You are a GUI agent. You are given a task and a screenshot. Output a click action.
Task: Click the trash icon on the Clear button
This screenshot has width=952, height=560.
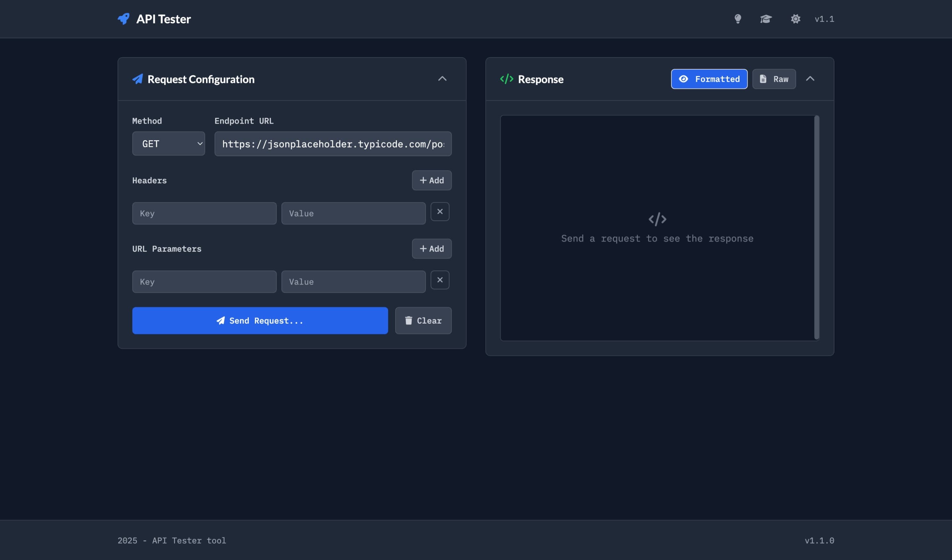pyautogui.click(x=408, y=320)
